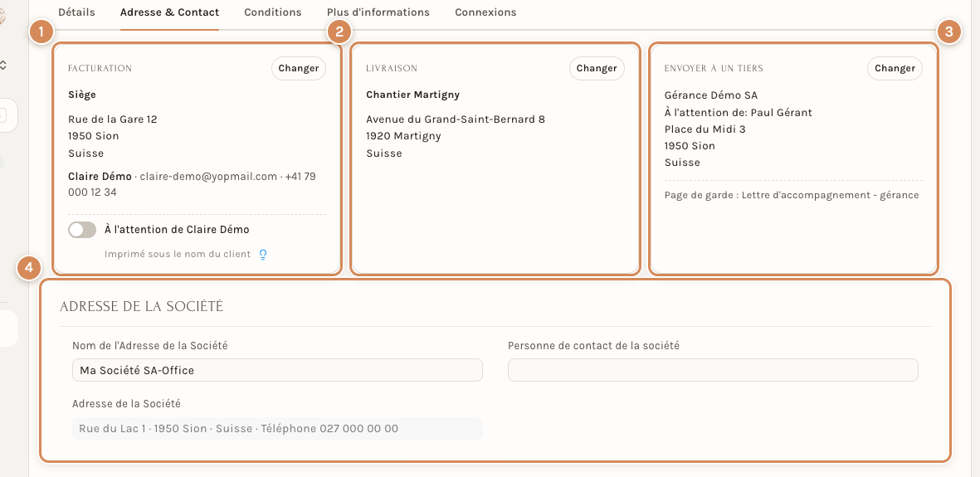
Task: Click the read-only Adresse de la Société field
Action: [277, 429]
